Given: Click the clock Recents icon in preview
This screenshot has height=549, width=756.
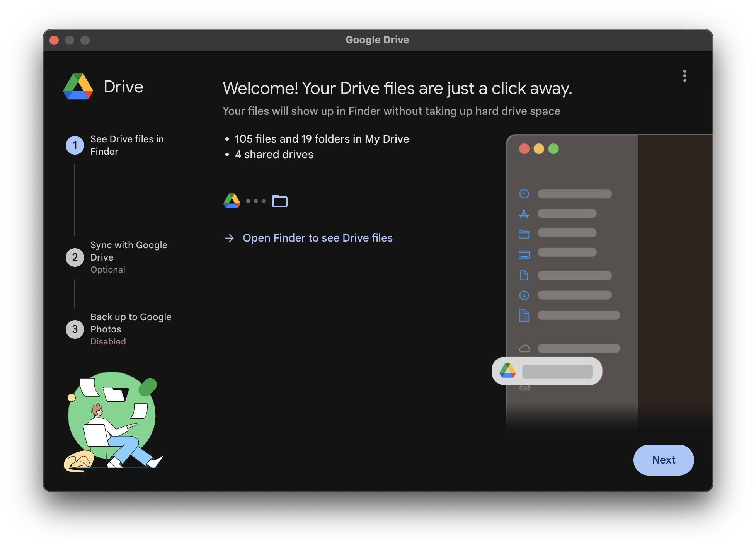Looking at the screenshot, I should click(524, 194).
